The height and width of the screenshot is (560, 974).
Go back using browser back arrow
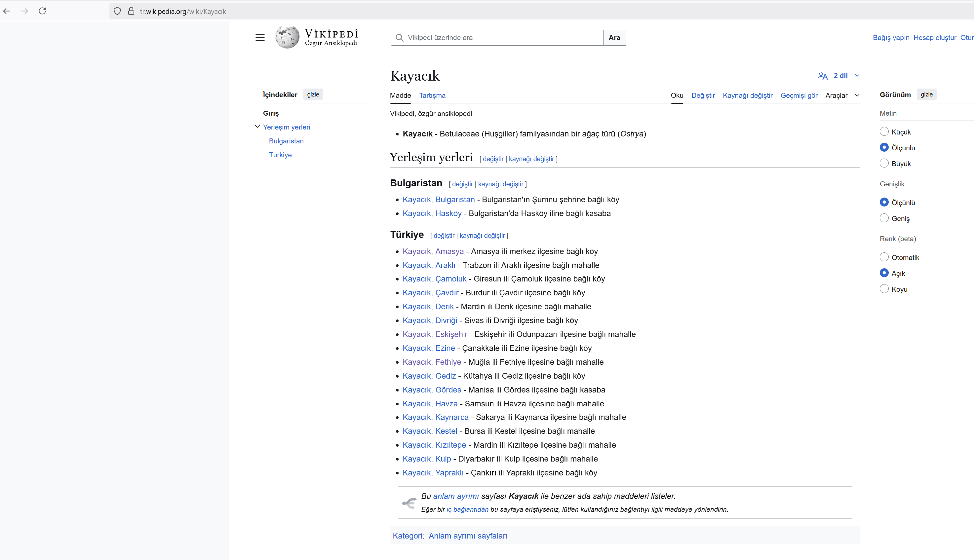click(x=7, y=11)
